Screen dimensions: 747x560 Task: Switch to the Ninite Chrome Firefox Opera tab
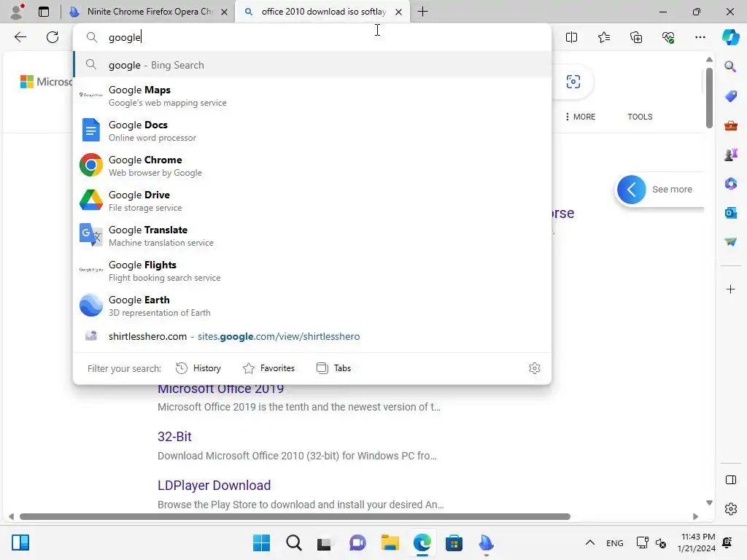(149, 12)
